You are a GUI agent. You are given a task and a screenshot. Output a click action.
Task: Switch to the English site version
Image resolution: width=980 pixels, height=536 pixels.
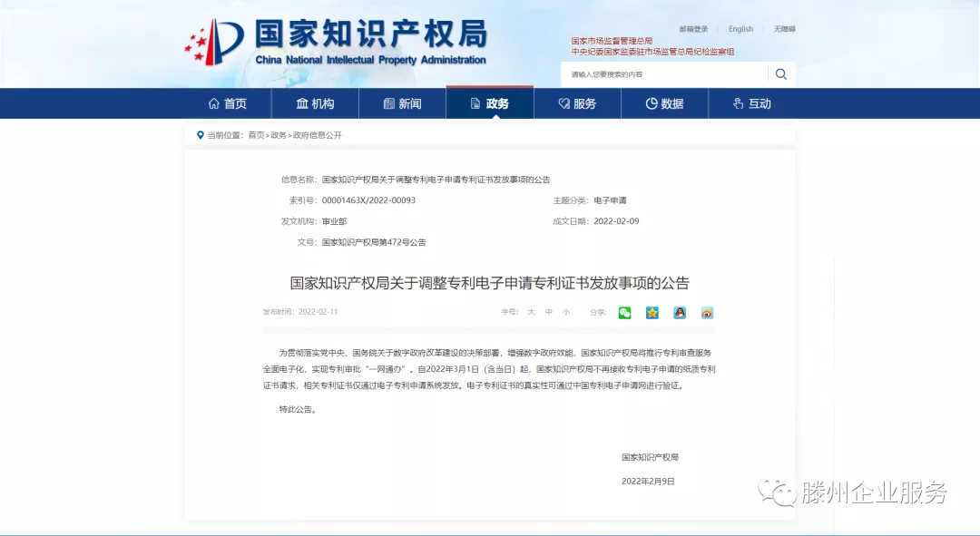740,29
